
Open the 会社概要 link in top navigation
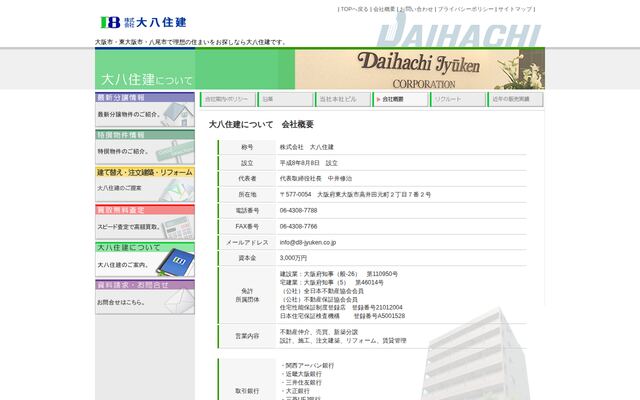384,9
